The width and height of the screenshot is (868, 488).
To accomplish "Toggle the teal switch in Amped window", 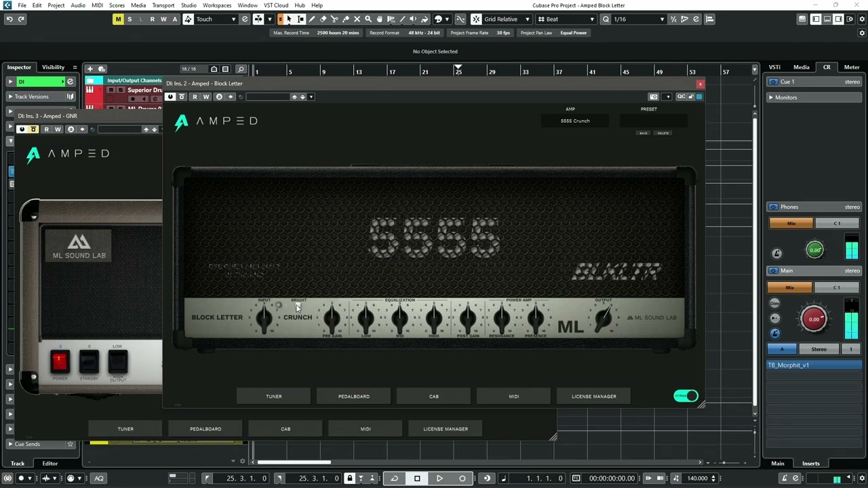I will (686, 396).
